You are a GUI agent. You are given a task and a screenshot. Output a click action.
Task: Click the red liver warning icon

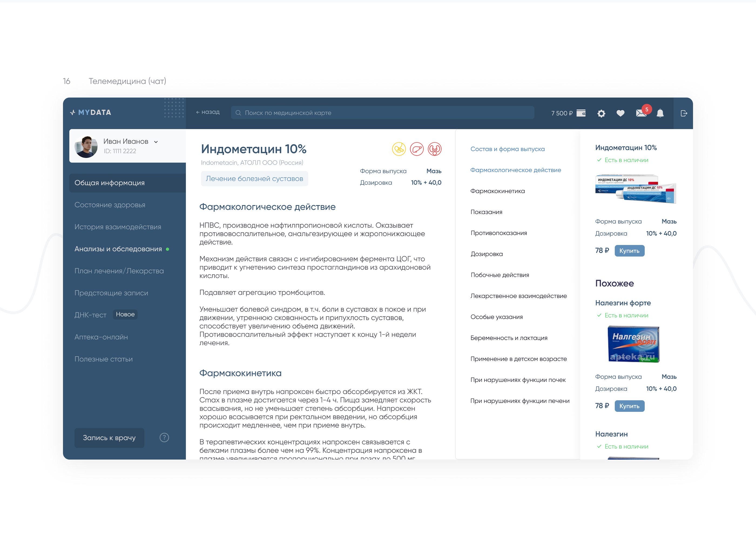coord(417,149)
